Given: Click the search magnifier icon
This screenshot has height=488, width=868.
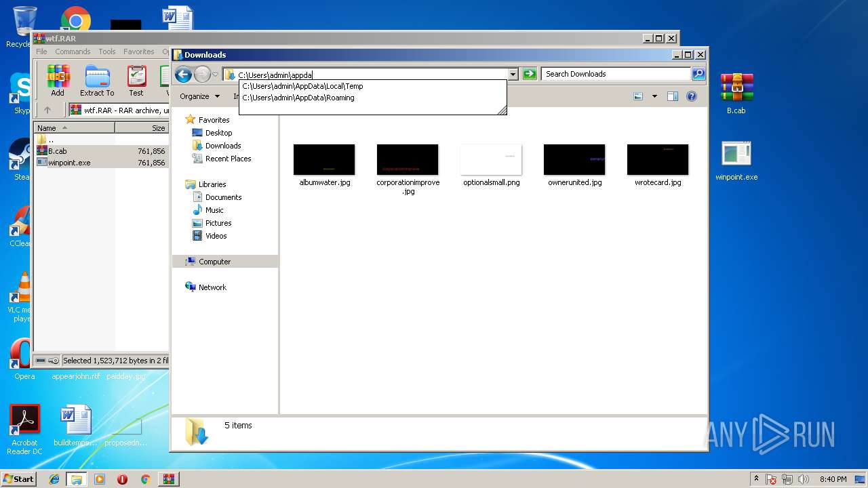Looking at the screenshot, I should 698,74.
